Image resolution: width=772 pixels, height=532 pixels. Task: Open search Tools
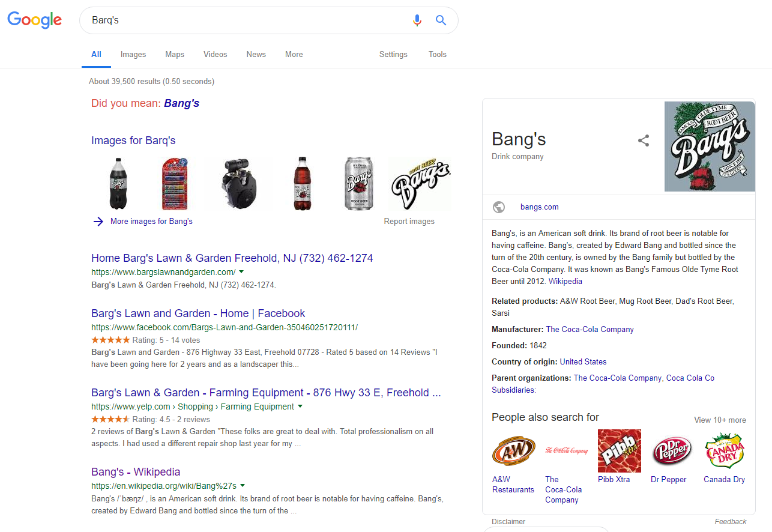pos(438,55)
